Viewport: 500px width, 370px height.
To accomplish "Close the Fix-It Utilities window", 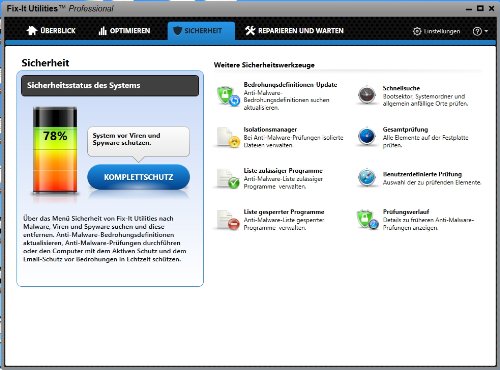I will tap(491, 8).
